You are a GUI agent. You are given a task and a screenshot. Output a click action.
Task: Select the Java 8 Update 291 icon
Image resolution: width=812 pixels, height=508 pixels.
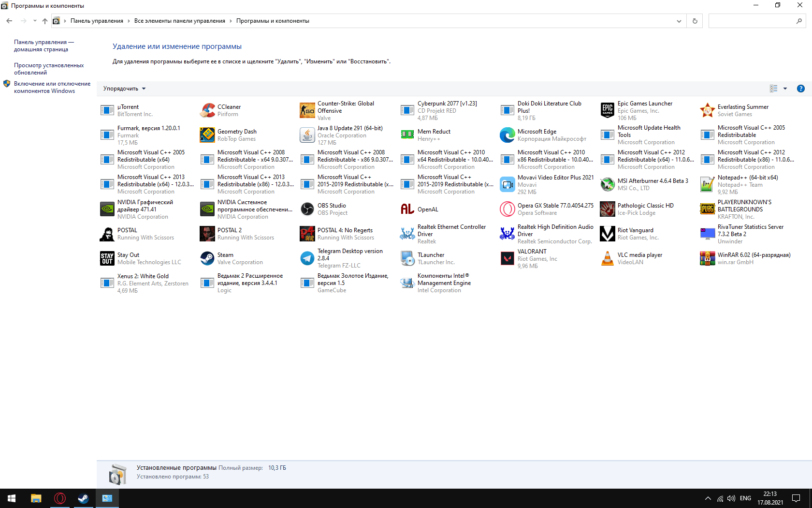pyautogui.click(x=307, y=135)
